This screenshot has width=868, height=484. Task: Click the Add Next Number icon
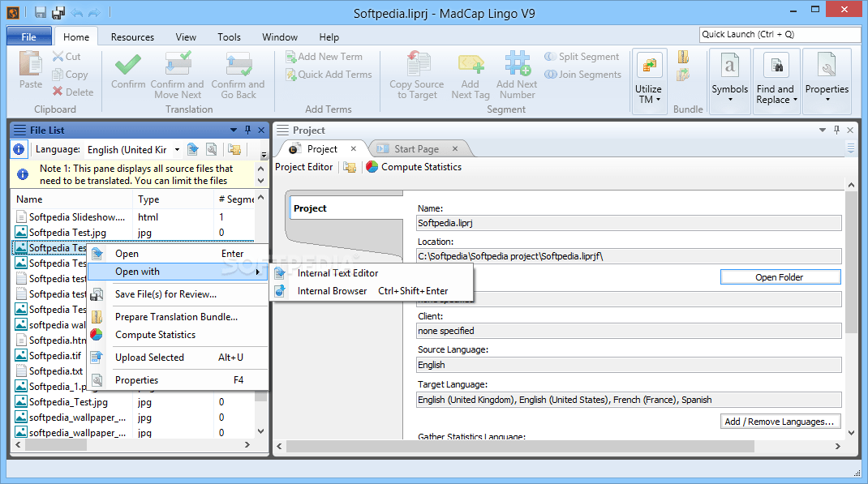point(517,63)
